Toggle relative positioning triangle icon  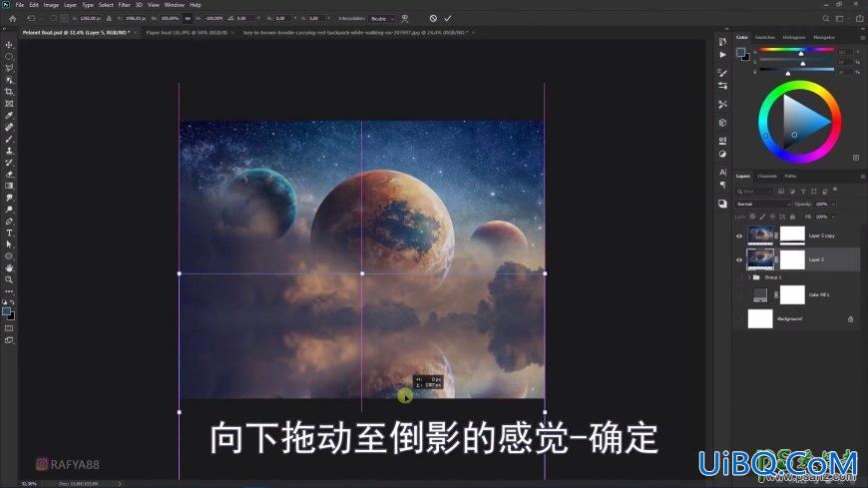click(x=109, y=18)
